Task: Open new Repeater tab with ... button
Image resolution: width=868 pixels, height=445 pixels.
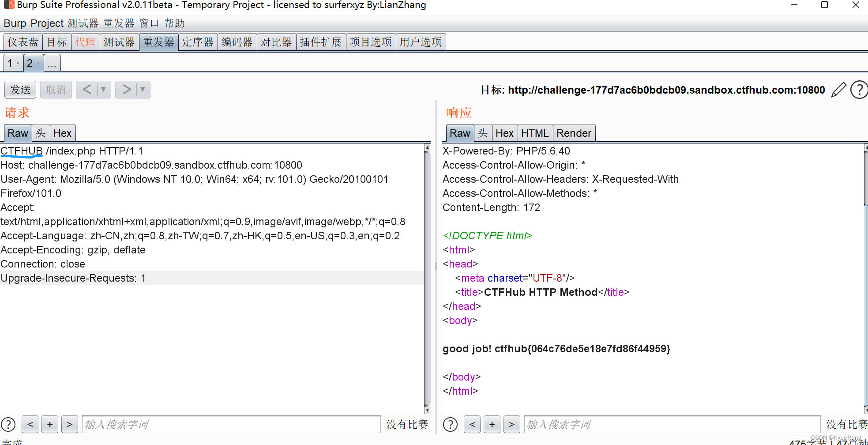Action: click(x=52, y=63)
